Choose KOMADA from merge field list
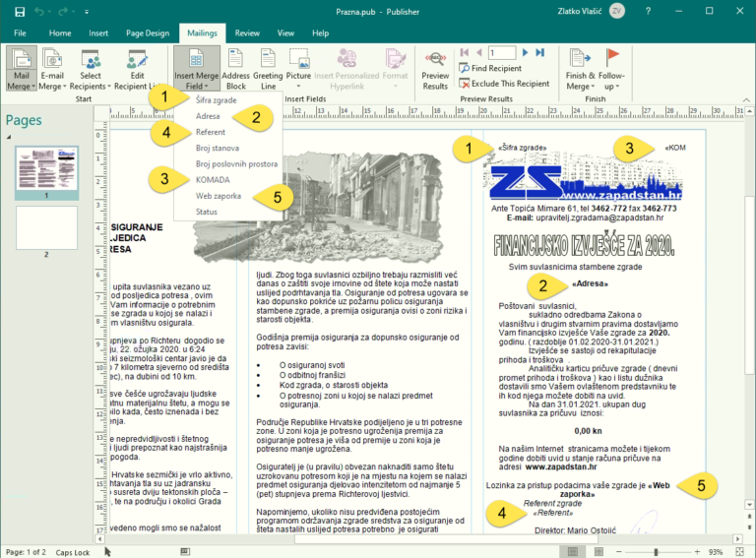The height and width of the screenshot is (558, 756). click(214, 180)
